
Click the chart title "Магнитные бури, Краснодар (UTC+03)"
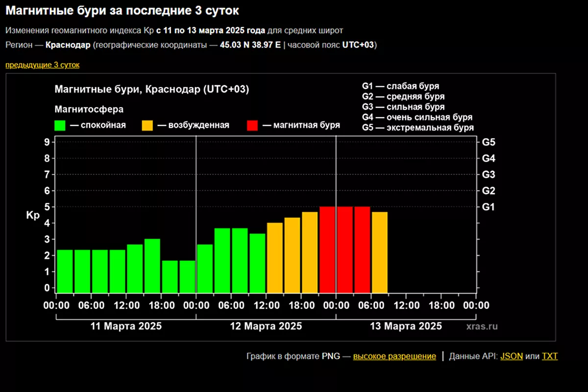(x=152, y=90)
